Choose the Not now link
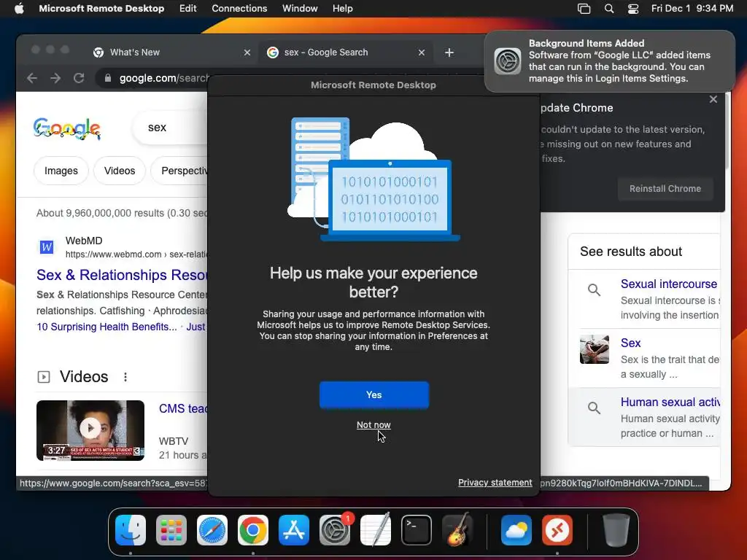 coord(373,425)
